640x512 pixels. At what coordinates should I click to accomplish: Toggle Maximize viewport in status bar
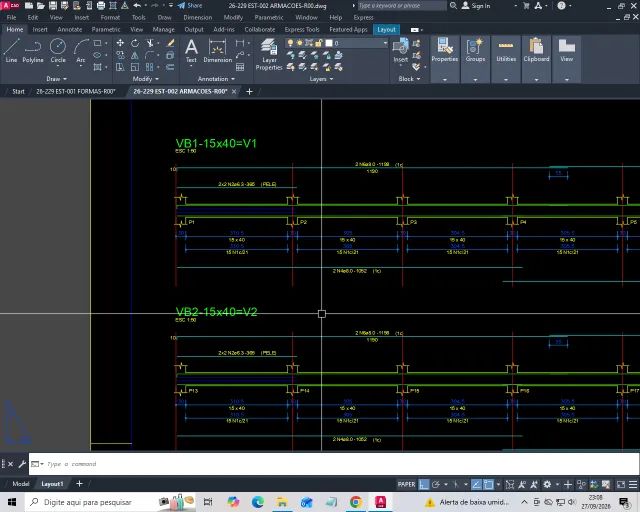click(x=510, y=484)
